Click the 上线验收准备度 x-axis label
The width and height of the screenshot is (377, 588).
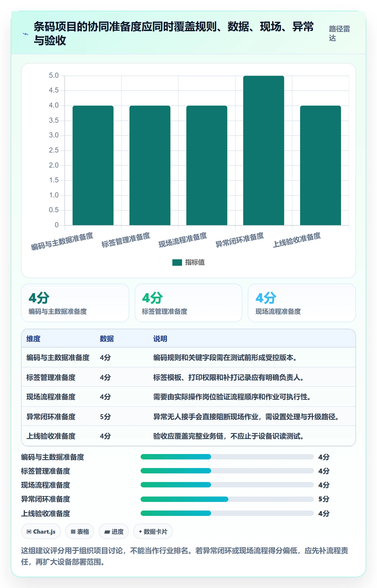[x=296, y=240]
